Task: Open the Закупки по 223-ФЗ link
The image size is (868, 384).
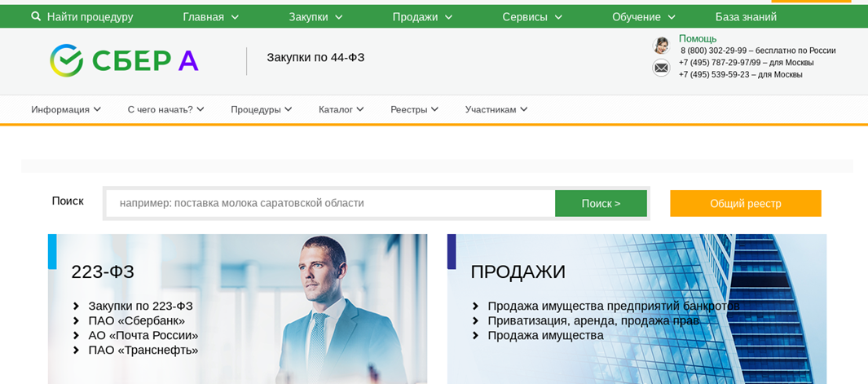Action: pyautogui.click(x=141, y=306)
